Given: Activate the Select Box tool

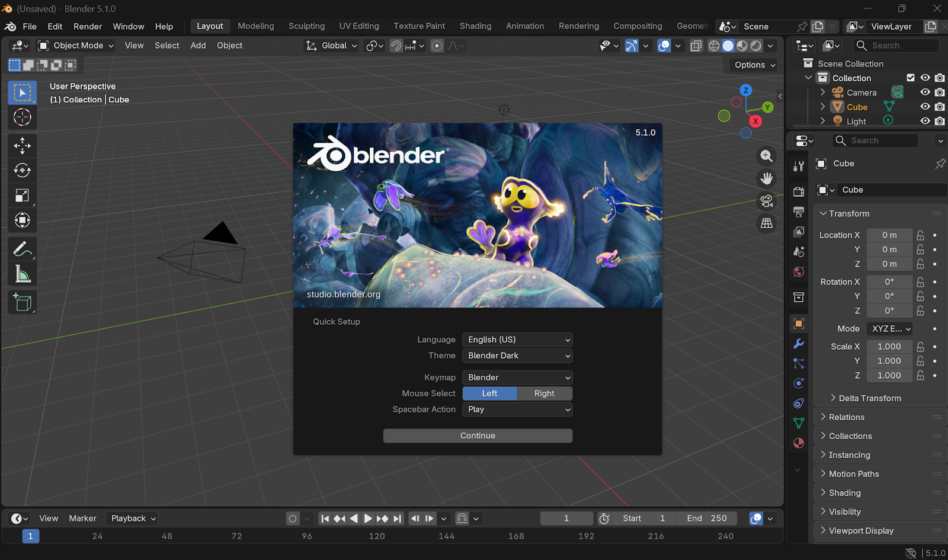Looking at the screenshot, I should (x=23, y=92).
